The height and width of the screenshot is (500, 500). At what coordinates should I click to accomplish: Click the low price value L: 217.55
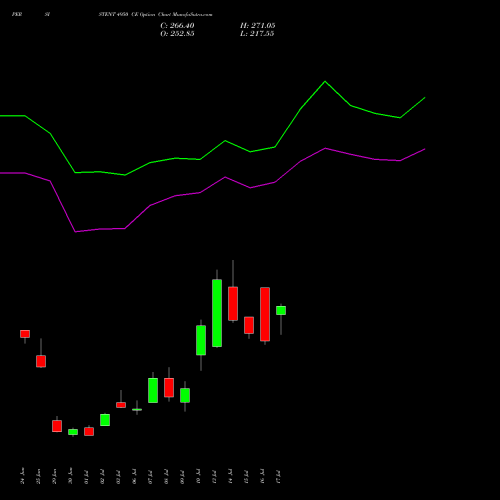pyautogui.click(x=257, y=34)
